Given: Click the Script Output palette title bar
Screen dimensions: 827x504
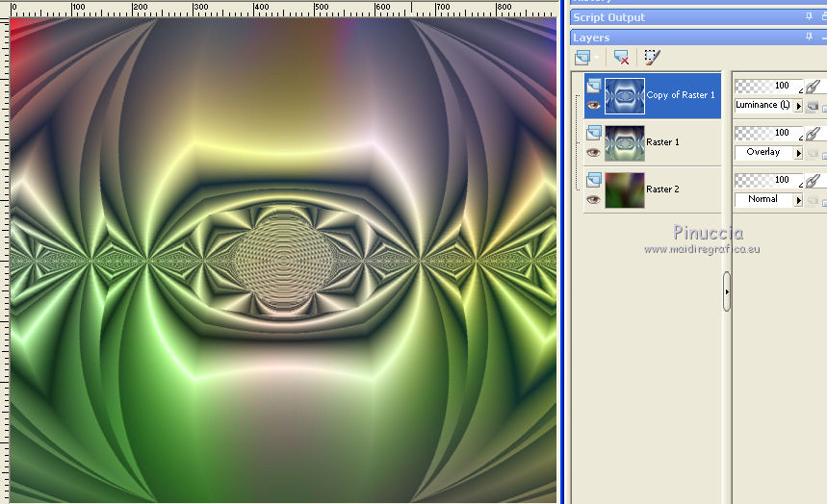Looking at the screenshot, I should [x=698, y=17].
